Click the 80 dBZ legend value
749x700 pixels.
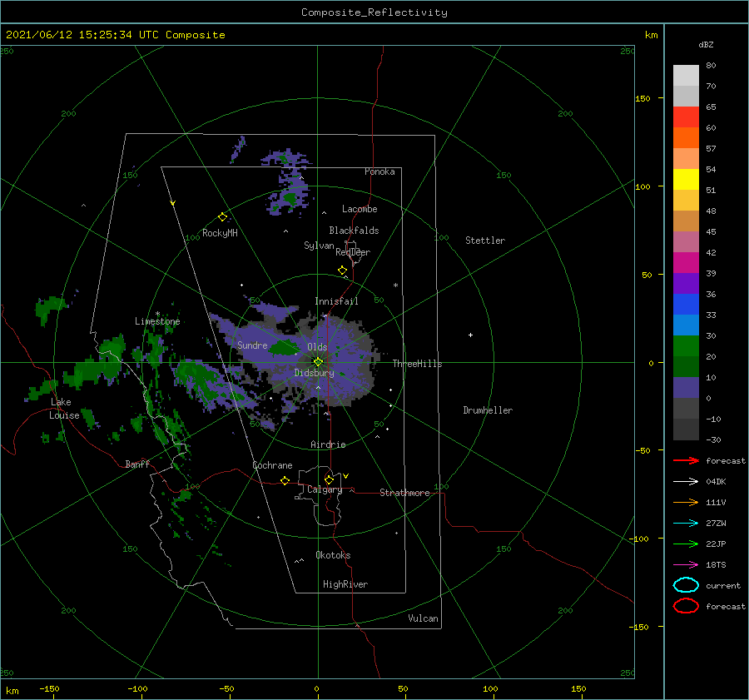tap(711, 66)
